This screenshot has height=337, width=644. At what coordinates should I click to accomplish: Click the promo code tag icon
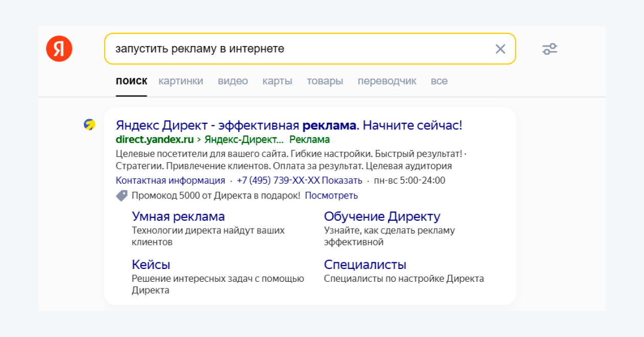(x=122, y=195)
